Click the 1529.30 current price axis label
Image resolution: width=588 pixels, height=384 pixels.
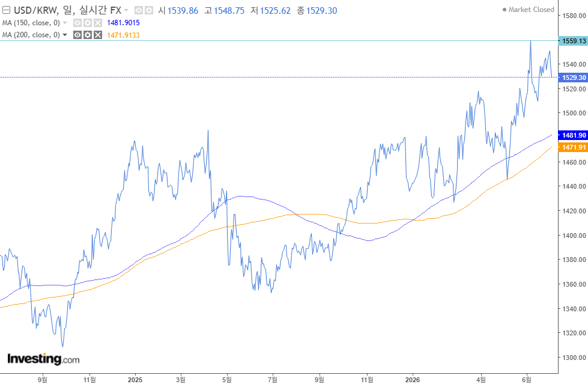(574, 78)
